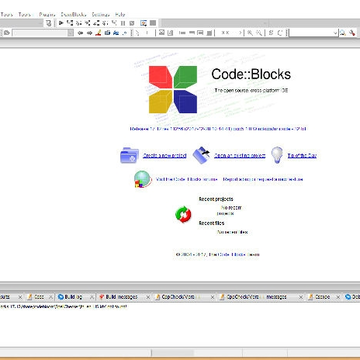The width and height of the screenshot is (360, 360).
Task: Click the light bulb Tip of the Day icon
Action: [277, 155]
